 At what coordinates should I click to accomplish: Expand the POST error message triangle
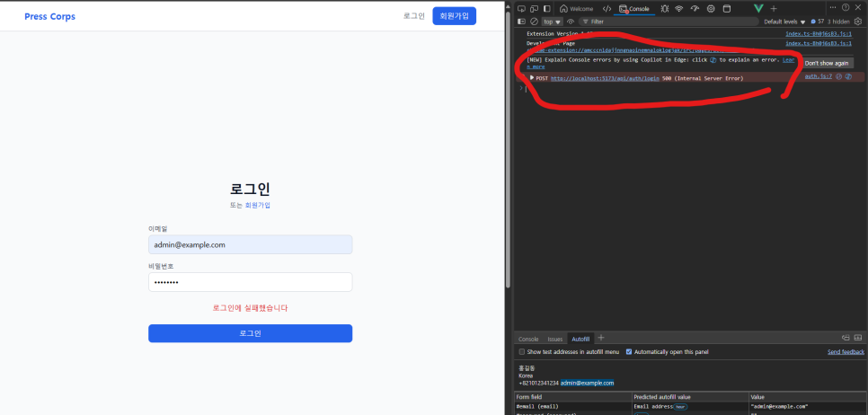point(532,78)
